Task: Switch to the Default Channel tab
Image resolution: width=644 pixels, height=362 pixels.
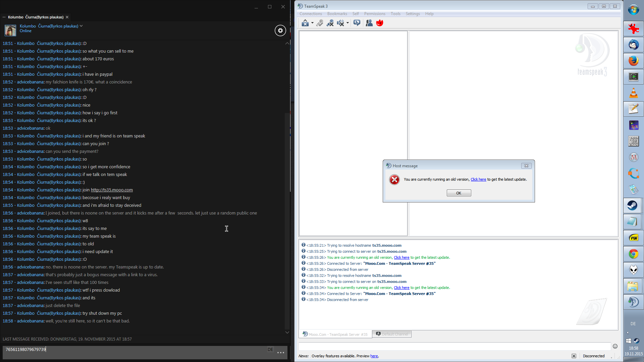Action: 392,334
